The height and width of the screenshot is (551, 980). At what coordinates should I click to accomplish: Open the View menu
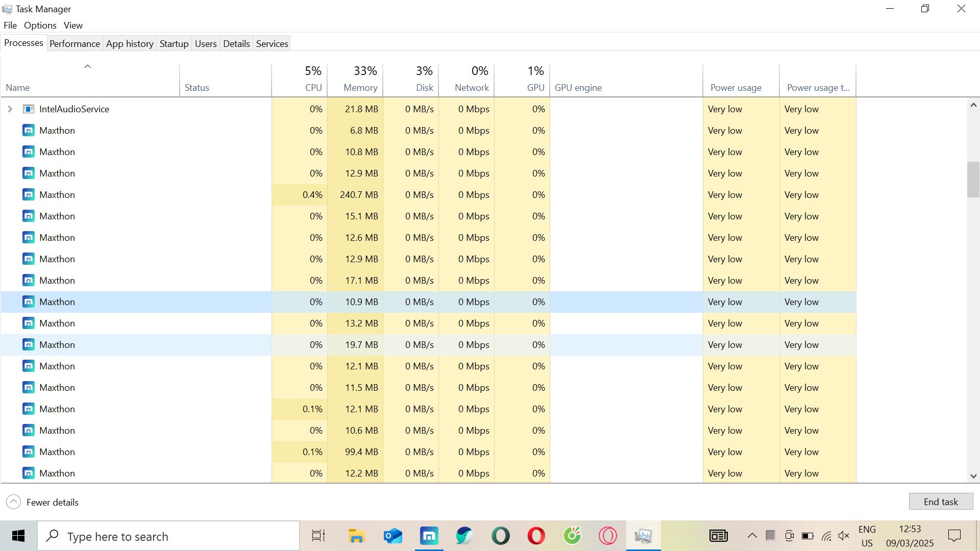click(x=73, y=25)
